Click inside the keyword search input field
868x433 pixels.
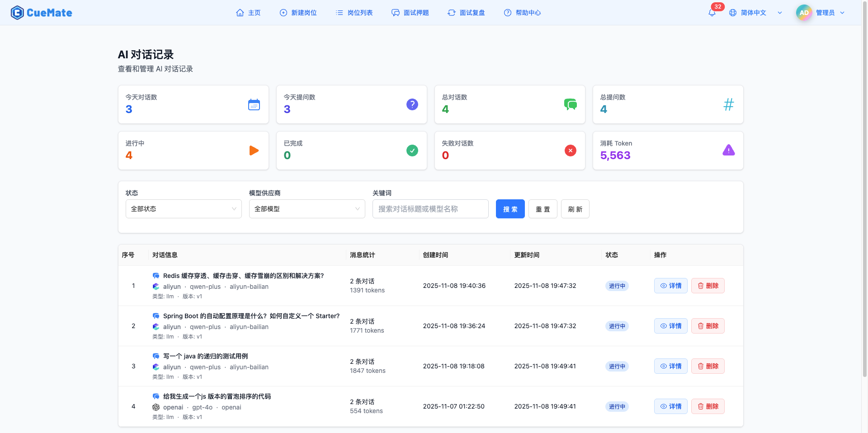(x=430, y=209)
